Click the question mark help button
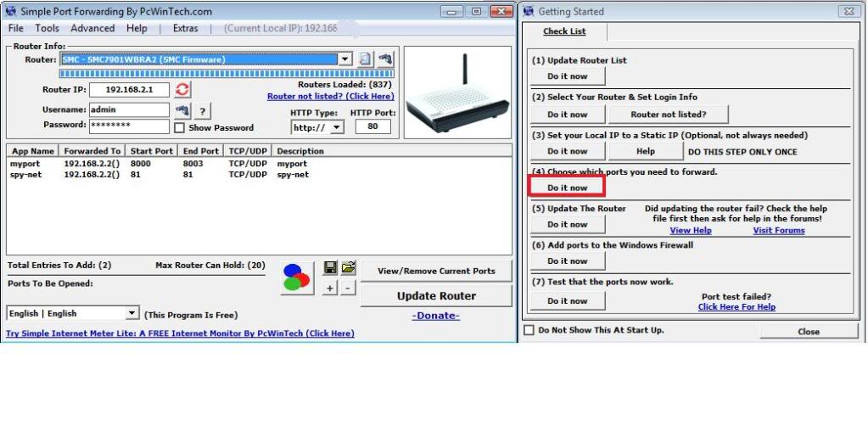868x437 pixels. pyautogui.click(x=203, y=111)
